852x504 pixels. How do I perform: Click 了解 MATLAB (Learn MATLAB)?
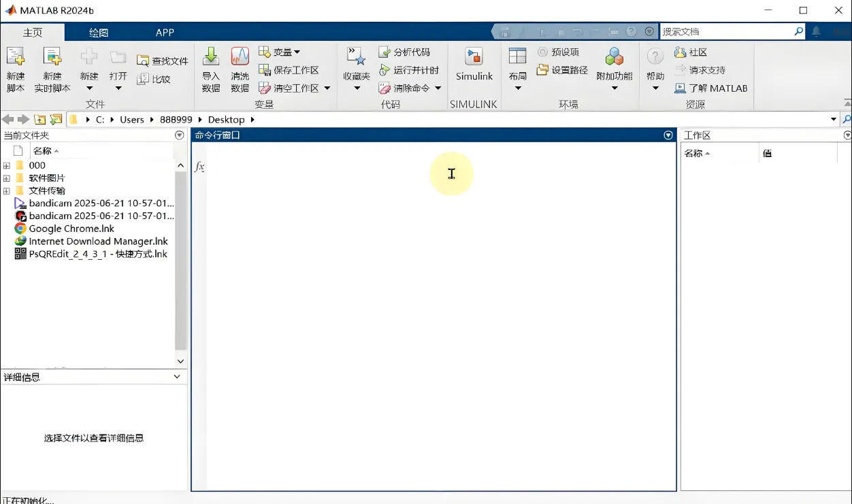pyautogui.click(x=710, y=88)
